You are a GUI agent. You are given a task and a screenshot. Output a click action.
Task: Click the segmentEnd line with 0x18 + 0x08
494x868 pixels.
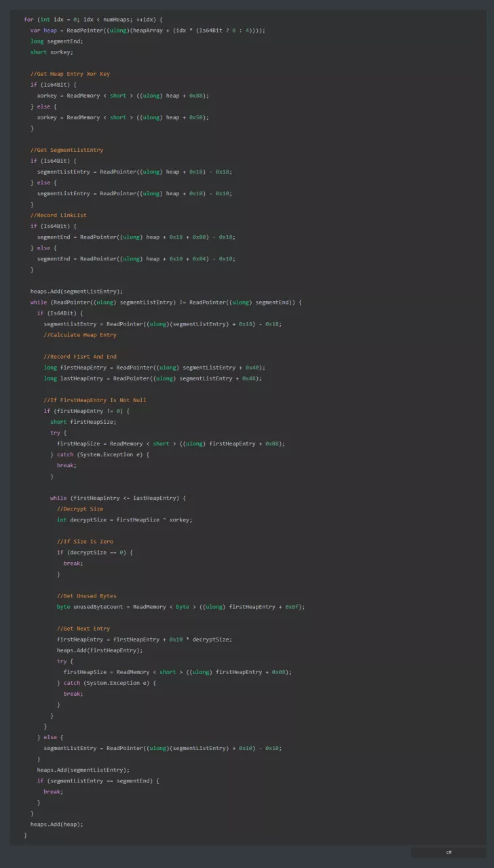pos(136,237)
